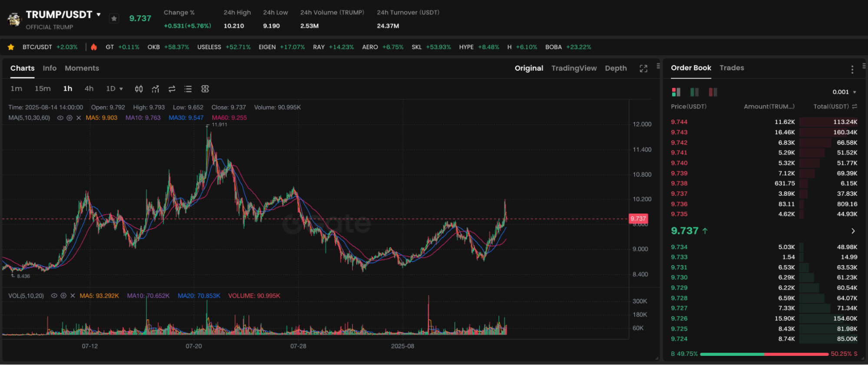Image resolution: width=868 pixels, height=365 pixels.
Task: Switch to the Charts tab
Action: tap(22, 68)
